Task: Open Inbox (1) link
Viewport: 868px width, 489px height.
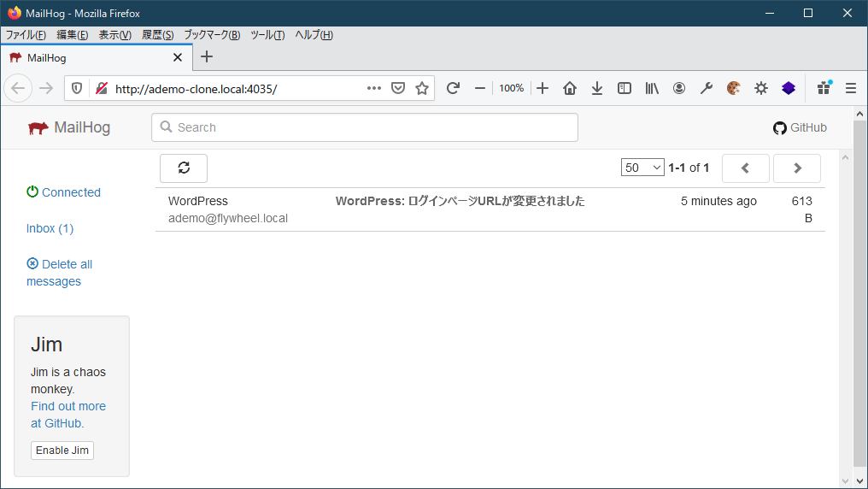Action: coord(50,228)
